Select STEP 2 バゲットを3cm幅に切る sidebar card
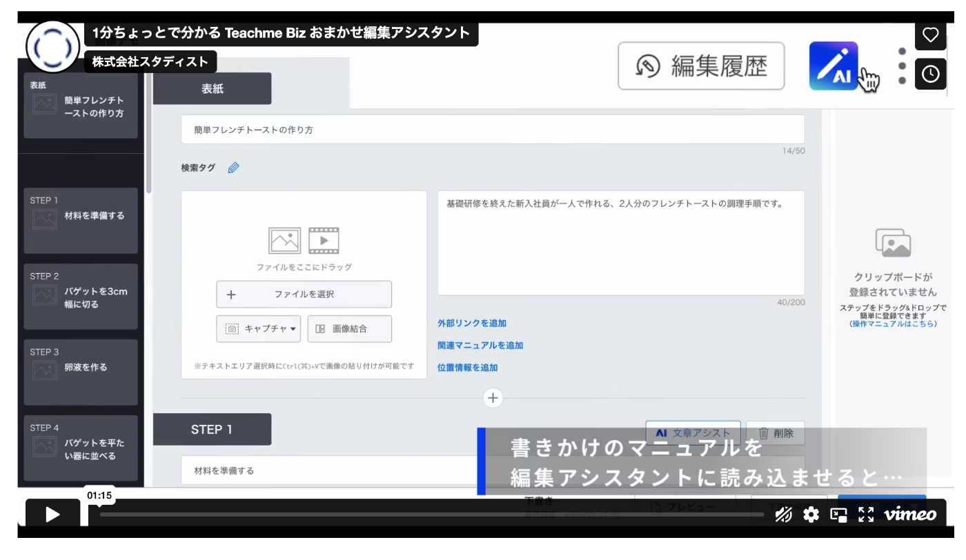Viewport: 966px width, 560px height. coord(81,296)
